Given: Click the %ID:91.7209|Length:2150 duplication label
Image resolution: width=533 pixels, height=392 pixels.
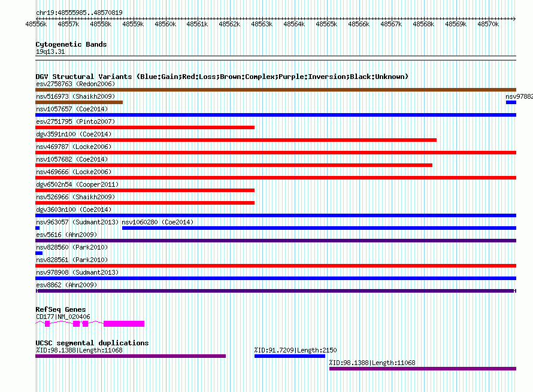Looking at the screenshot, I should click(295, 350).
